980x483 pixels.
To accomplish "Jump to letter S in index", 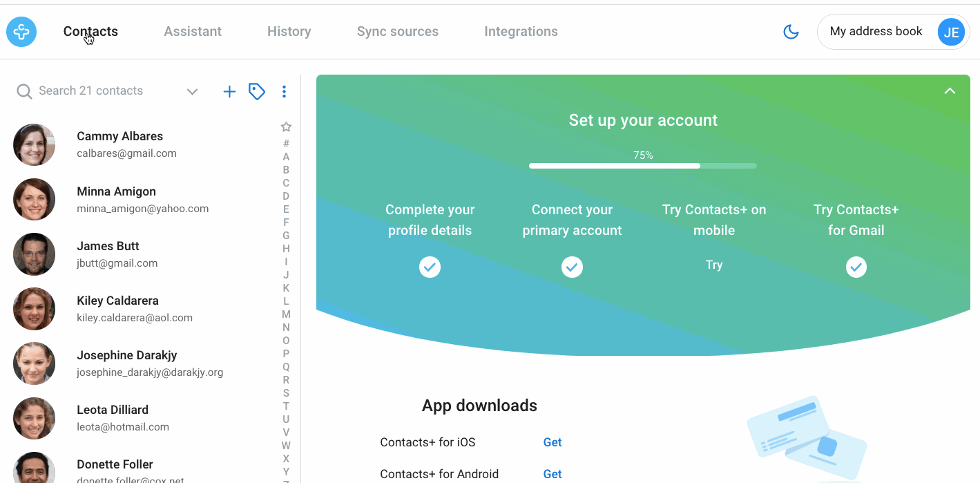I will tap(286, 393).
